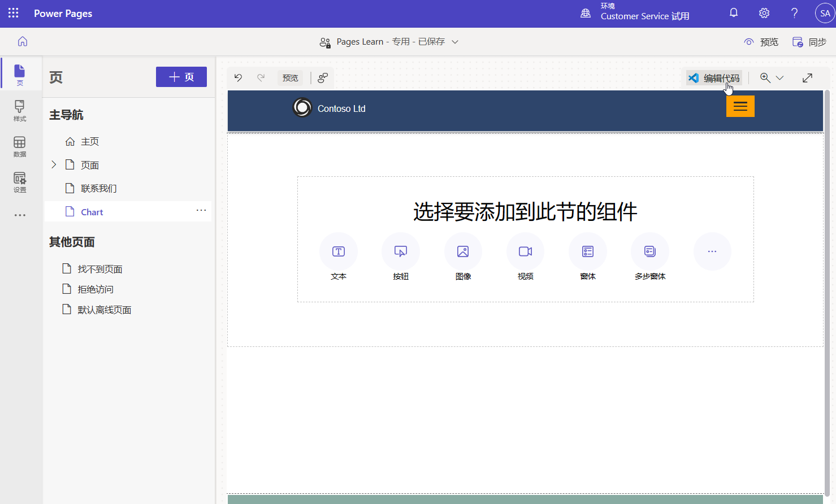Expand the 页面 page tree node
The height and width of the screenshot is (504, 836).
pyautogui.click(x=54, y=164)
